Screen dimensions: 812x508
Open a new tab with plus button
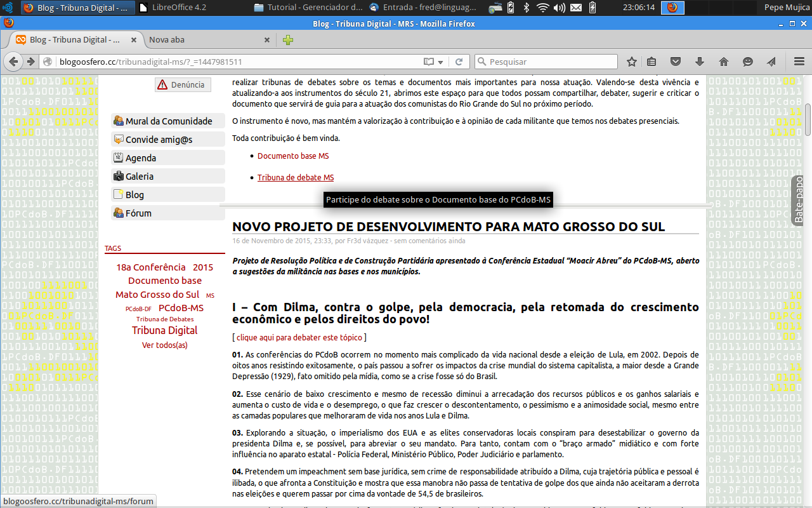pos(288,40)
